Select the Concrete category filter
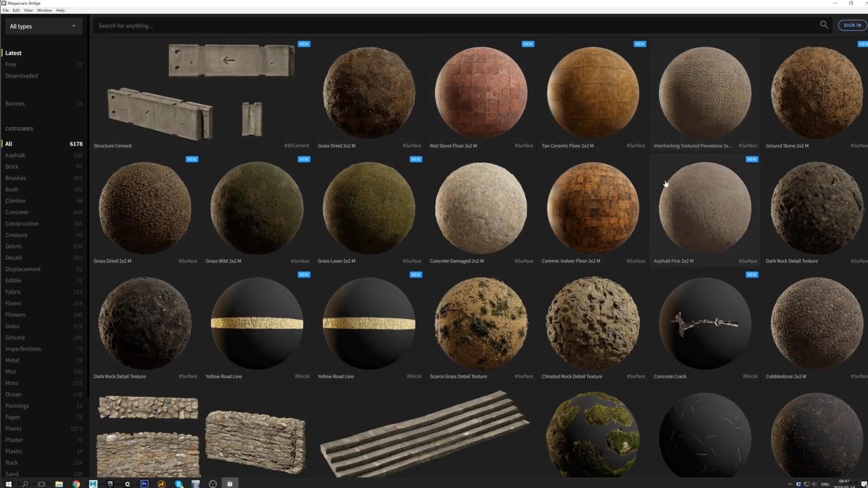Screen dimensions: 868x488 (x=17, y=212)
